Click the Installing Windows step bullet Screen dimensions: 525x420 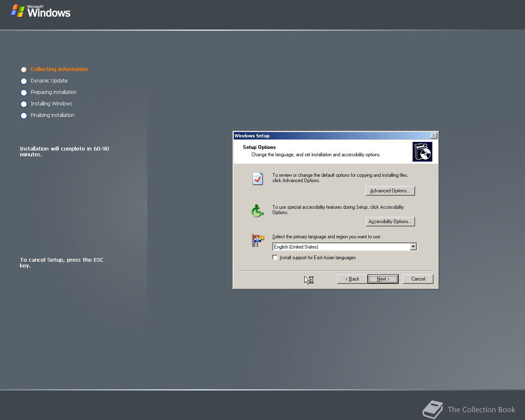pos(24,104)
